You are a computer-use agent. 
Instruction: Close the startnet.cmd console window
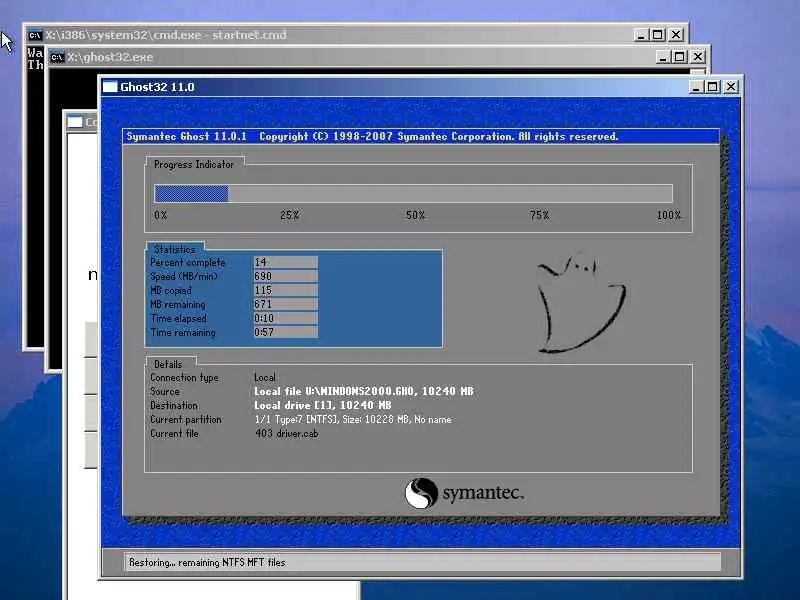[x=676, y=35]
